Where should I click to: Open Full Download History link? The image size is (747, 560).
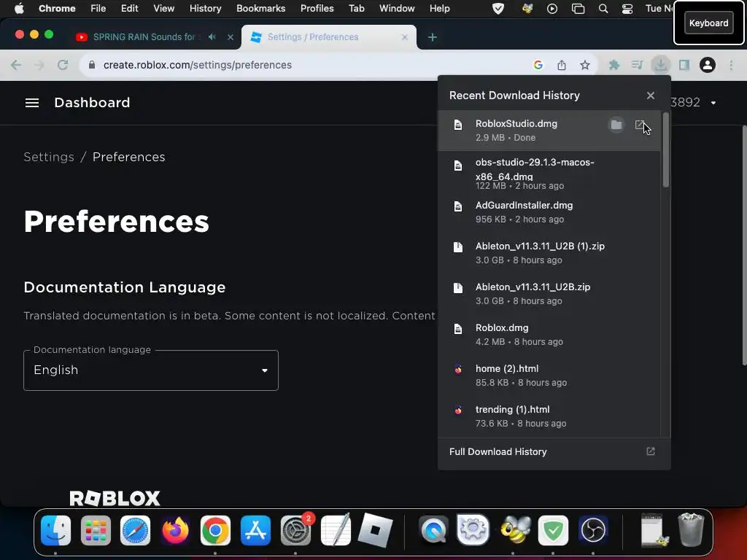554,452
